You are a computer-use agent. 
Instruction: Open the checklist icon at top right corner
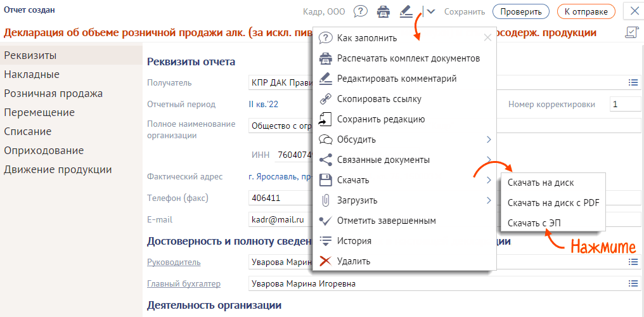point(631,32)
